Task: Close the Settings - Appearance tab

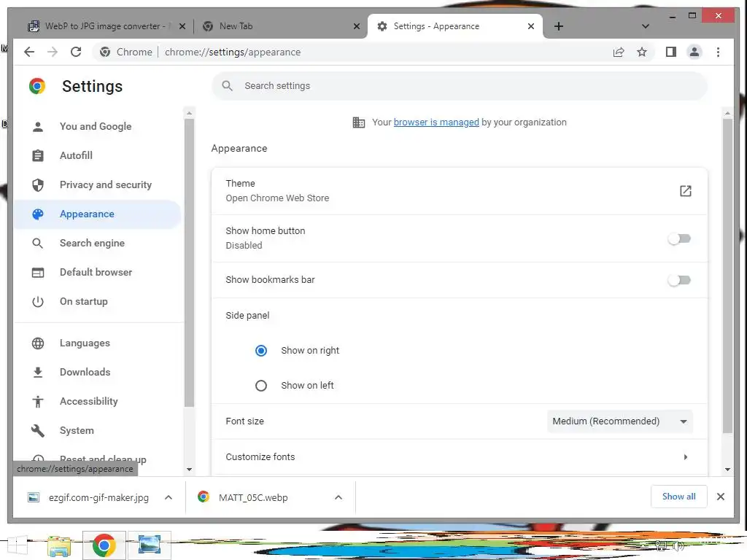Action: (x=531, y=26)
